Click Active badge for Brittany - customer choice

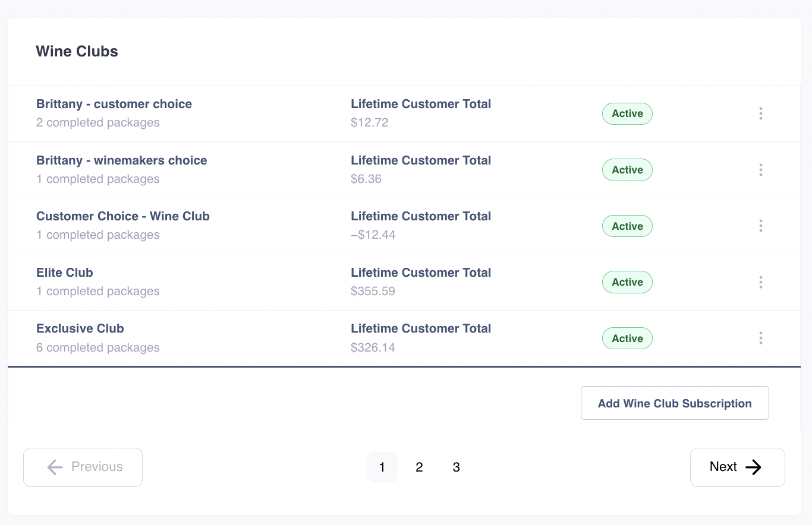[x=627, y=113]
